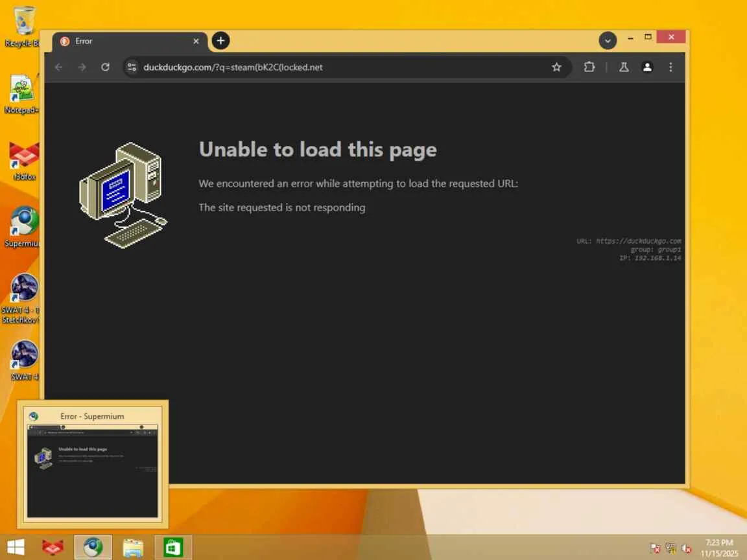Select the Error - Supermium window preview thumbnail
The width and height of the screenshot is (747, 560).
[93, 464]
